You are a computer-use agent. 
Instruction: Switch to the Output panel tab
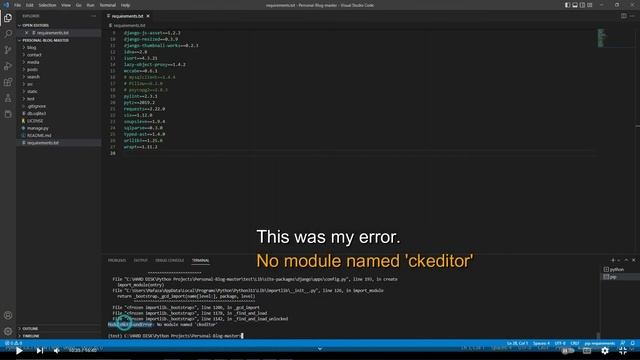[x=140, y=260]
